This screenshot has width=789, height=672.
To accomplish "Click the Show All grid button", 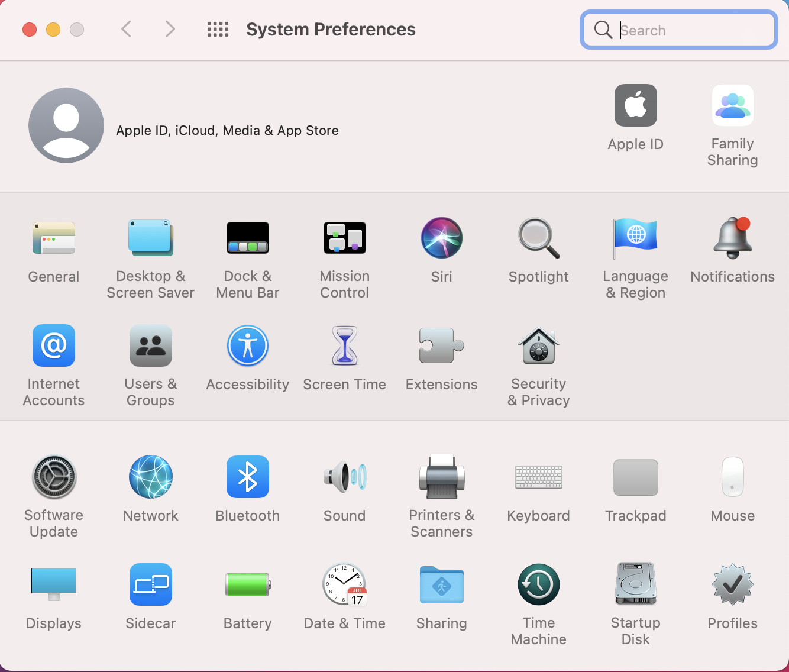I will point(218,29).
